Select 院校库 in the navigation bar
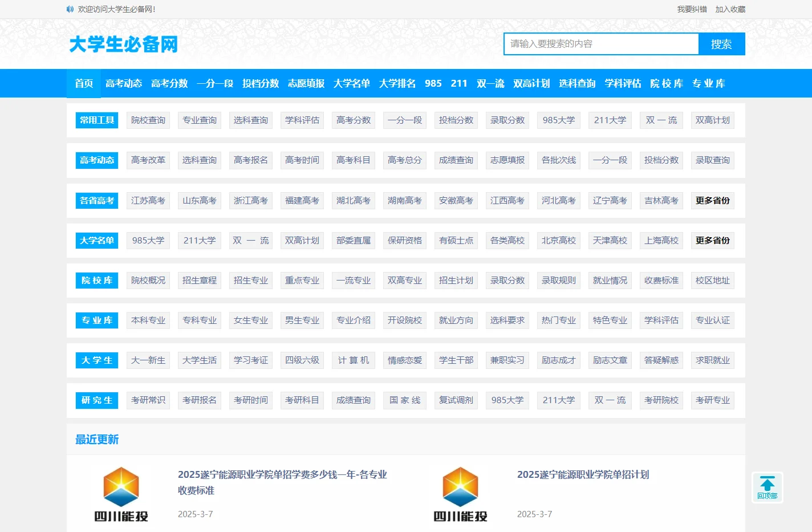 click(667, 83)
